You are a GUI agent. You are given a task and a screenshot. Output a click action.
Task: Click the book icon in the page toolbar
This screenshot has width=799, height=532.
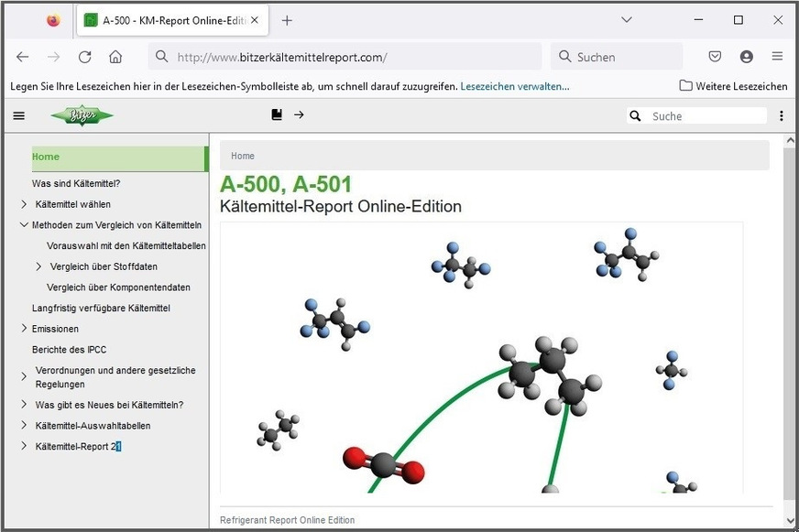pos(277,115)
